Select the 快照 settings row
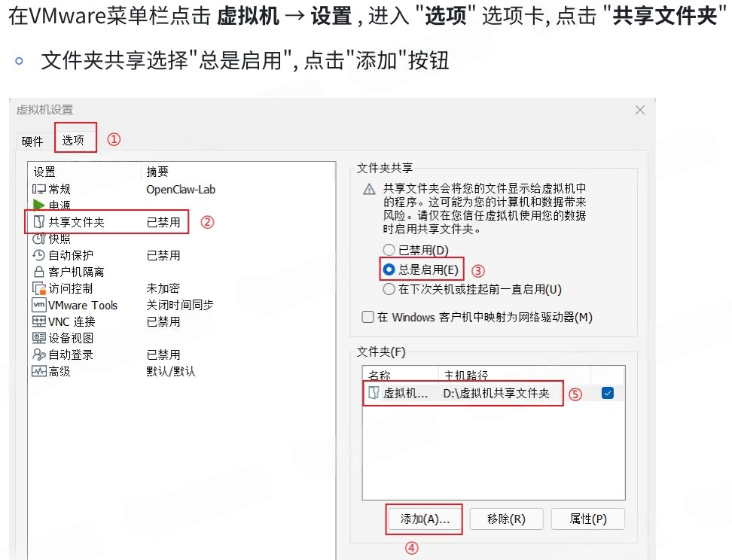Screen dimensions: 732x560 point(181,239)
